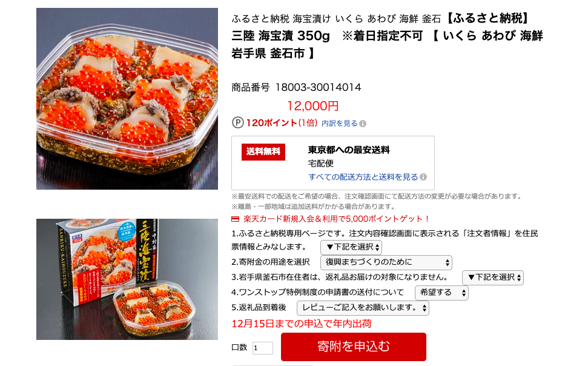Open the packaged box product photo
The width and height of the screenshot is (588, 366).
tap(127, 279)
